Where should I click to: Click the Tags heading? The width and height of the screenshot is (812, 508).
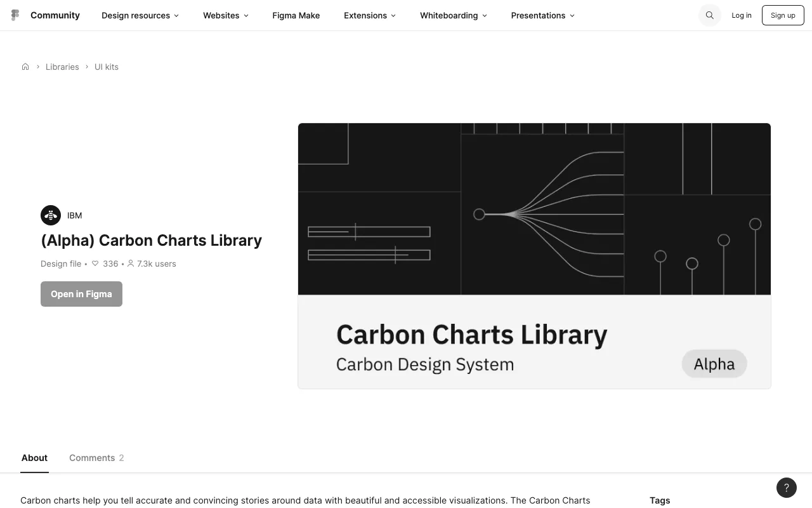click(660, 500)
